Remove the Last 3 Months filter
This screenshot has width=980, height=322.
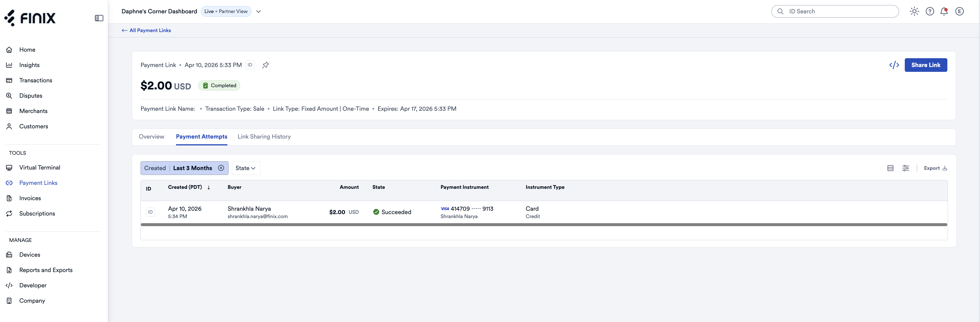221,168
